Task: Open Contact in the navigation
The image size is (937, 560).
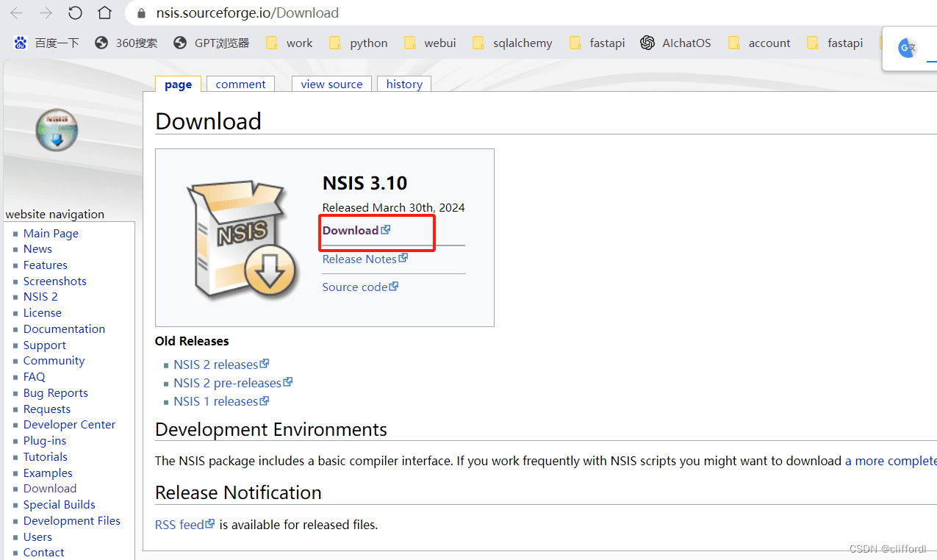Action: pyautogui.click(x=44, y=553)
